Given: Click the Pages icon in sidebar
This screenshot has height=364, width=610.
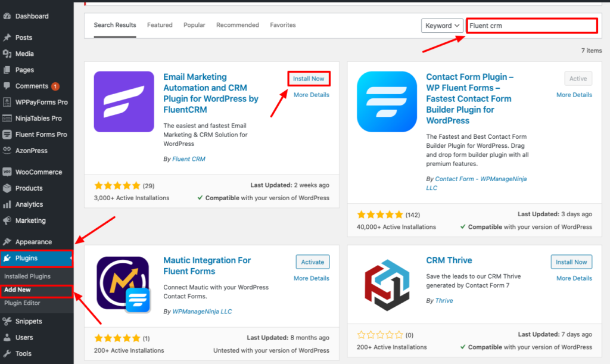Looking at the screenshot, I should coord(7,70).
